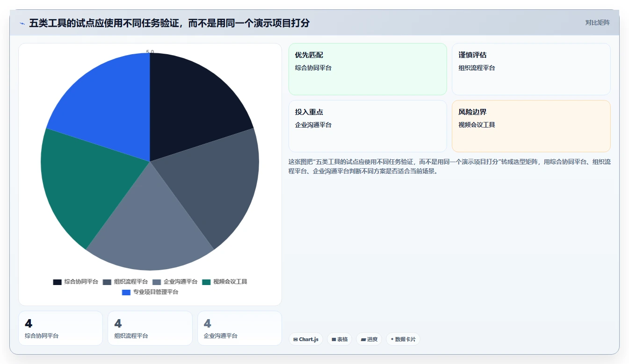Select the 优先匹配 card heading
Screen dimensions: 629x364
pyautogui.click(x=309, y=55)
